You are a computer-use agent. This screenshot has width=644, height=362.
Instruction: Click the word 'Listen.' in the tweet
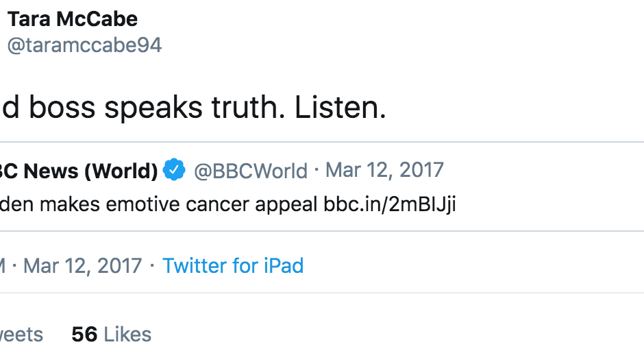tap(340, 108)
